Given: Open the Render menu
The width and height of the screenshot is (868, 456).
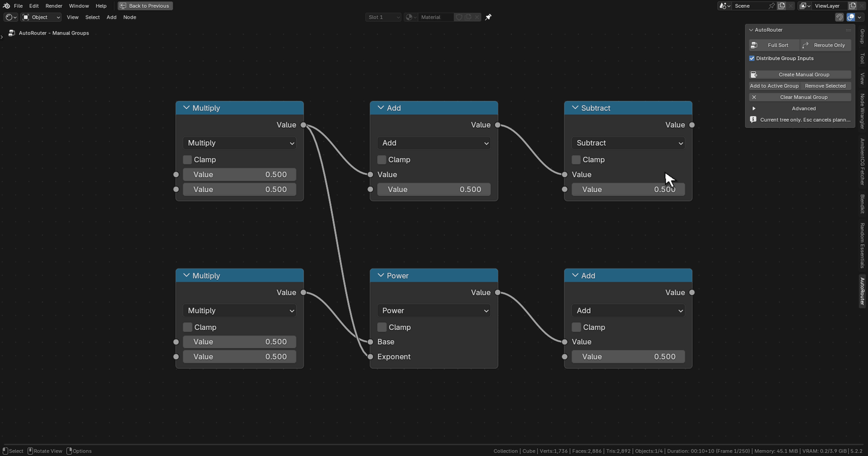Looking at the screenshot, I should 54,5.
